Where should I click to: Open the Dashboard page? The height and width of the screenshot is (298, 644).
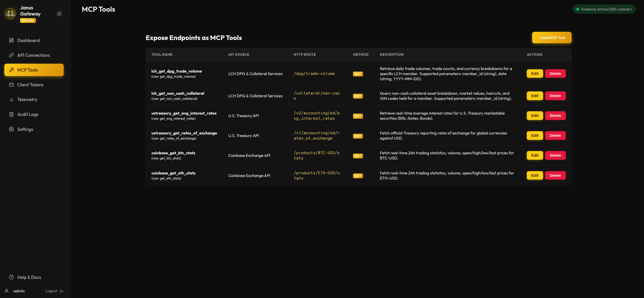coord(34,40)
